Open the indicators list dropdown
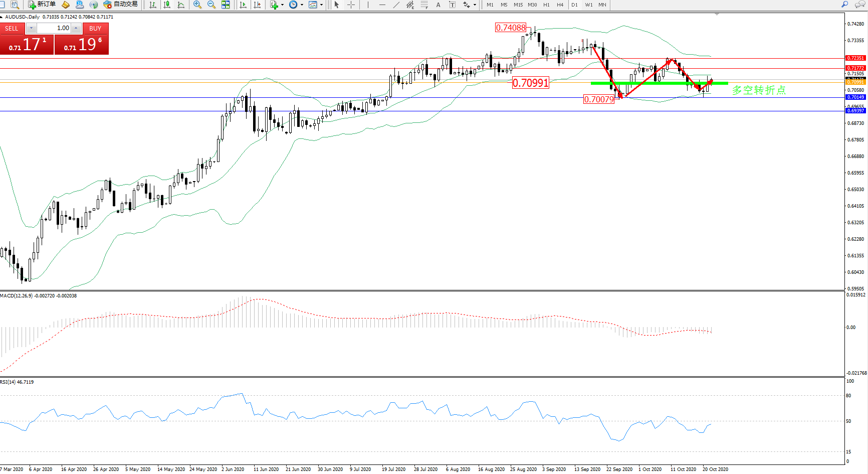 [282, 5]
